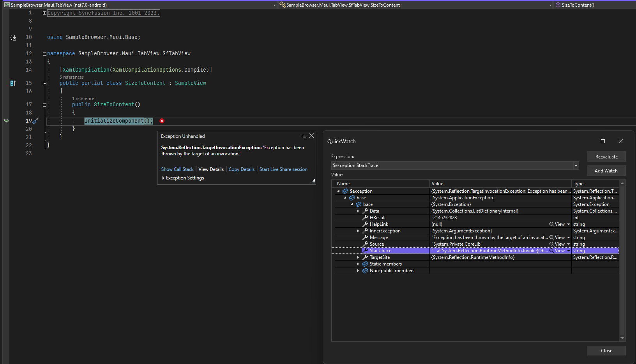Expand Exception Settings section

(163, 178)
